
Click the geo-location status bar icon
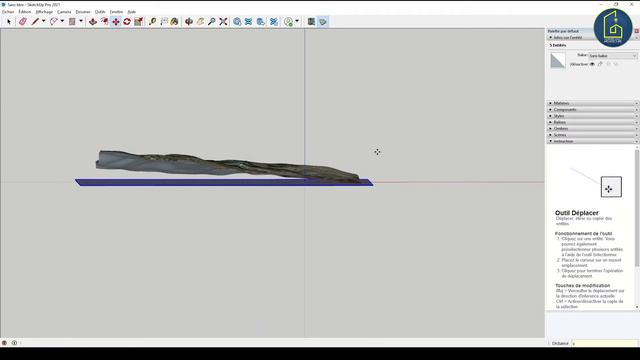[4, 343]
